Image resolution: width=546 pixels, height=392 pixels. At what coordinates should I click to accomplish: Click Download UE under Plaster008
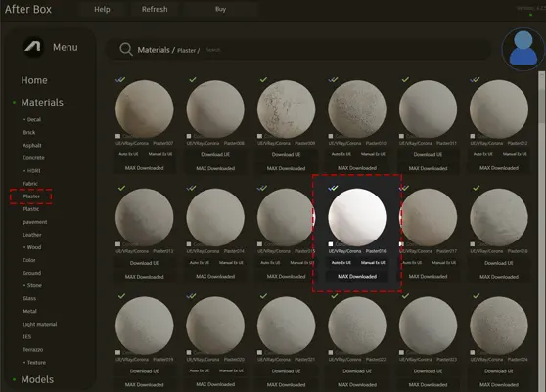215,154
